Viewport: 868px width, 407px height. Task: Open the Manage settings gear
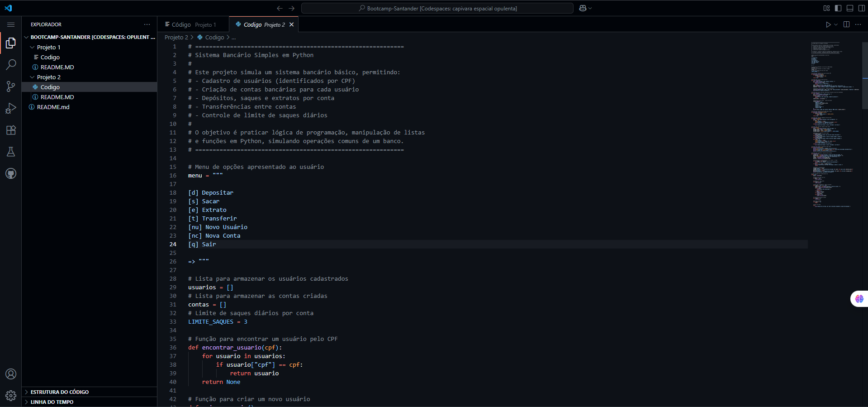tap(11, 396)
